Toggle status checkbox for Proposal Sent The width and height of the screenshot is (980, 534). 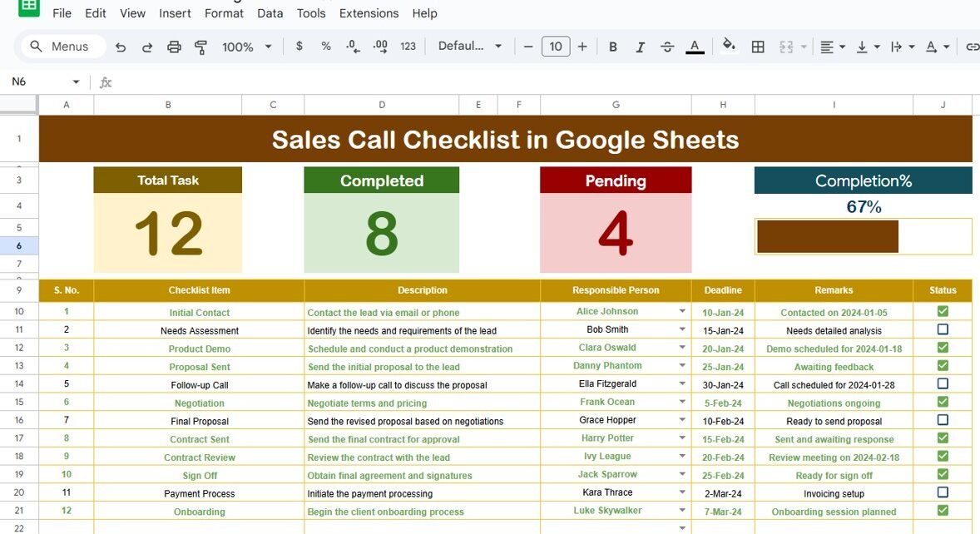943,365
